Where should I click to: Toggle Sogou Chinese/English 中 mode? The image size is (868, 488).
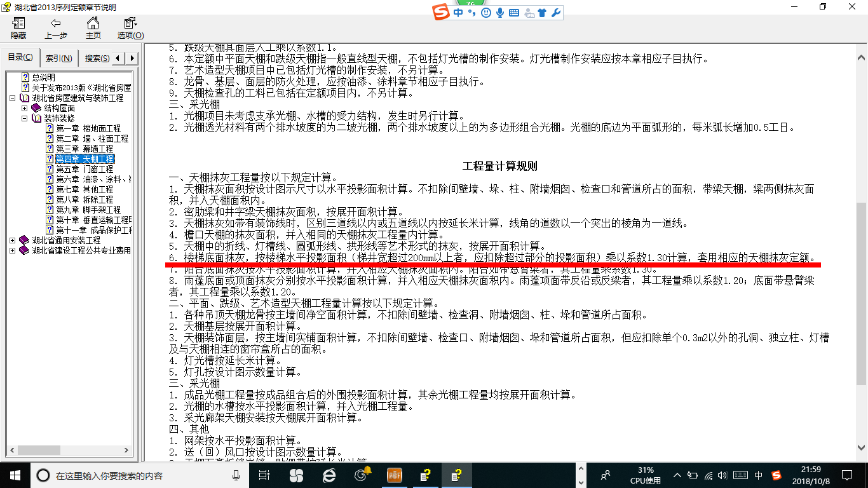(458, 13)
